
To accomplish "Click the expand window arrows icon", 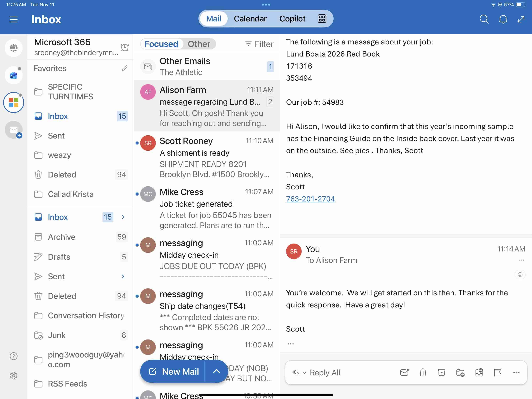I will tap(521, 19).
